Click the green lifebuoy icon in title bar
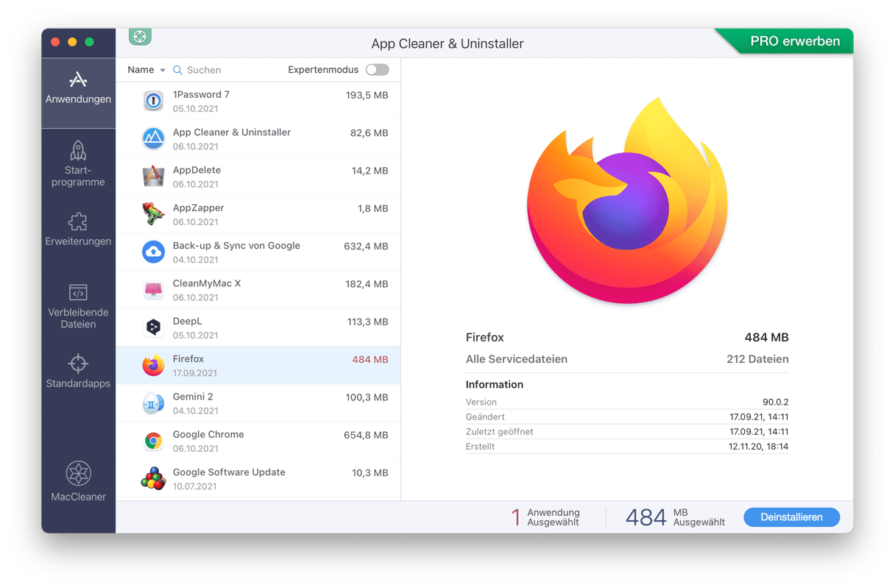The height and width of the screenshot is (588, 895). [x=140, y=36]
